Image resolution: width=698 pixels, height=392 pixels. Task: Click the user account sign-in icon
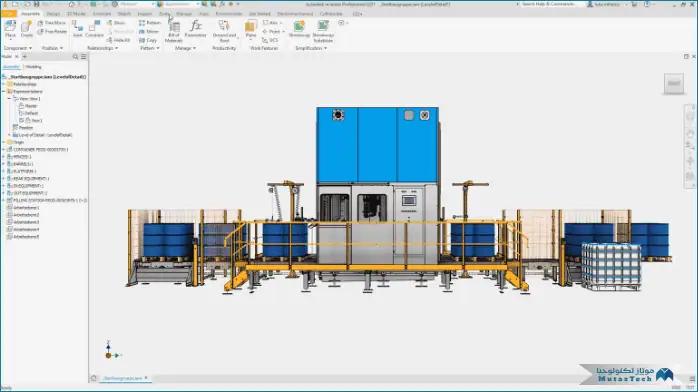(x=590, y=4)
